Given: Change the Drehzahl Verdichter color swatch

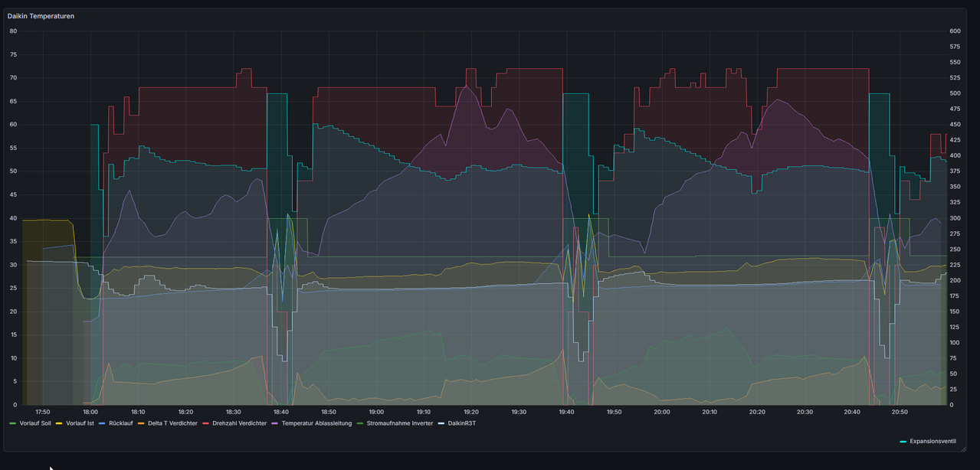Looking at the screenshot, I should [205, 423].
